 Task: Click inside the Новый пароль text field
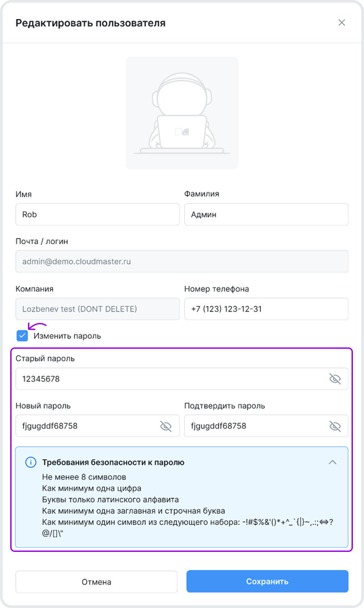tap(87, 426)
